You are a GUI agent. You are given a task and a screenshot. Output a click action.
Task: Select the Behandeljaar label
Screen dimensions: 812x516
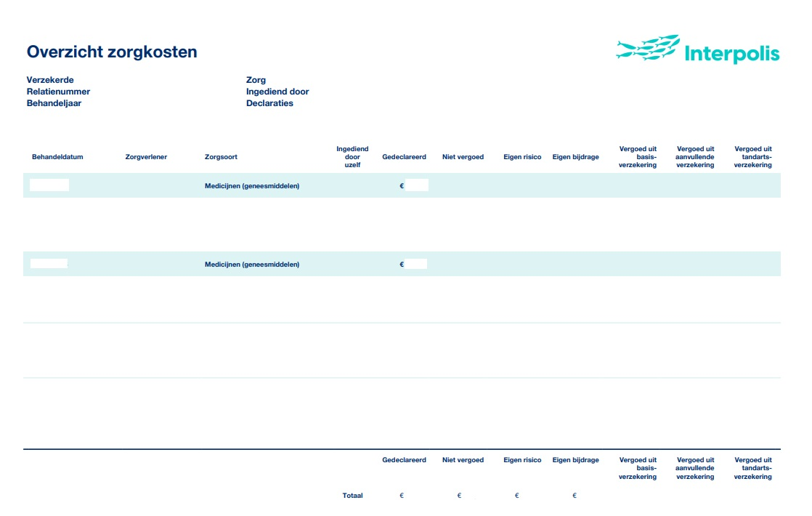click(54, 103)
